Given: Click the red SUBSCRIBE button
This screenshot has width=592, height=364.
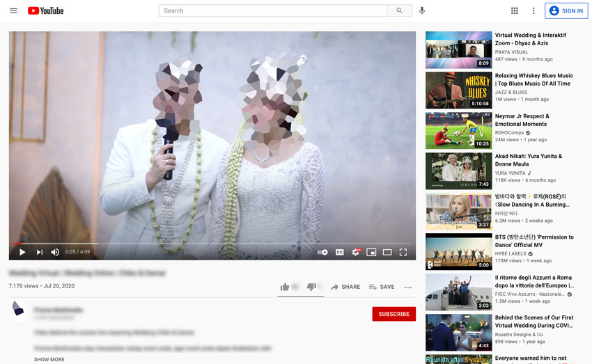Looking at the screenshot, I should pos(394,314).
